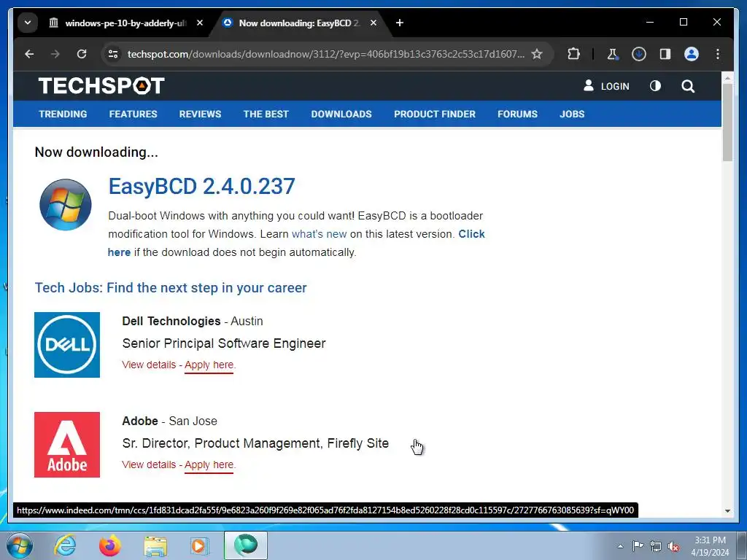Toggle TechSpot dark mode

[655, 86]
